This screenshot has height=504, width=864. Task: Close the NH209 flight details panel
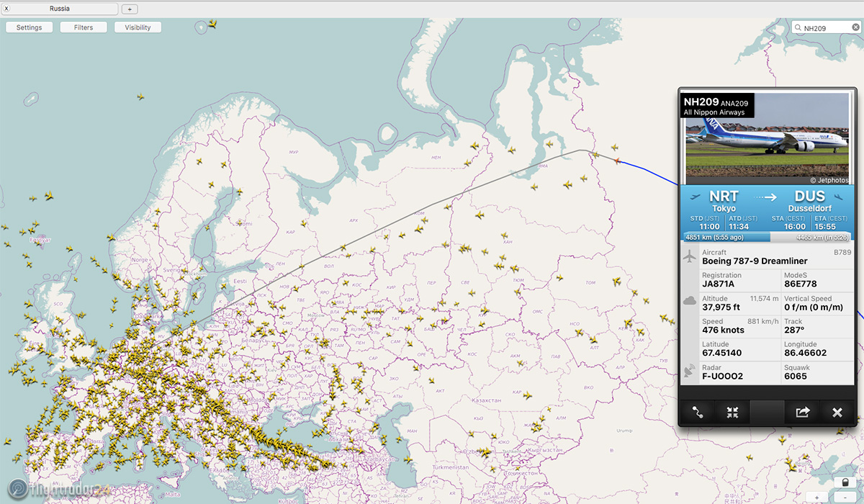(x=837, y=413)
